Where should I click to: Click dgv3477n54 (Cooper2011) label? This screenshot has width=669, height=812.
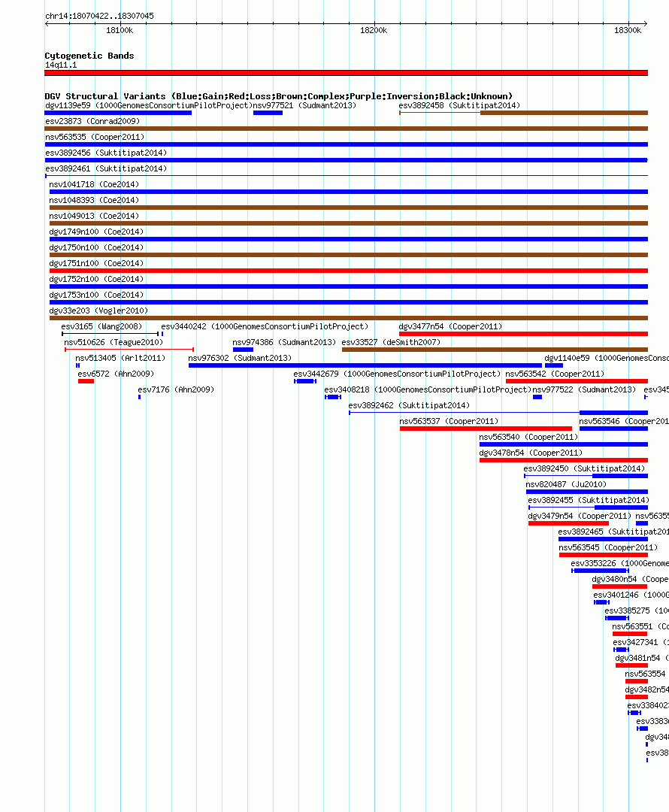coord(450,327)
